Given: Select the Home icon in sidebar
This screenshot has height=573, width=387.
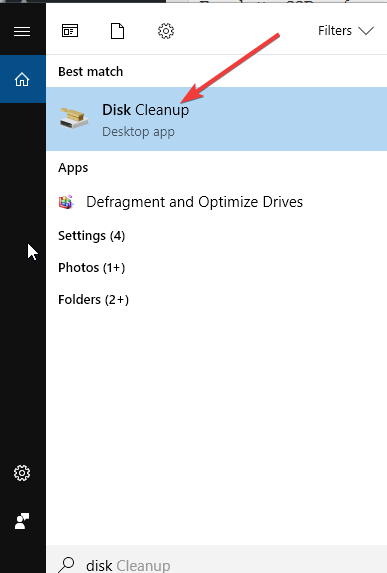Looking at the screenshot, I should click(x=22, y=79).
